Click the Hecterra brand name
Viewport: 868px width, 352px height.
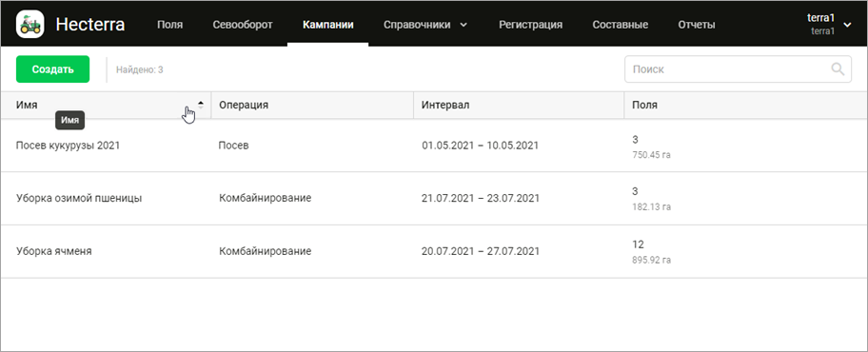[x=90, y=25]
